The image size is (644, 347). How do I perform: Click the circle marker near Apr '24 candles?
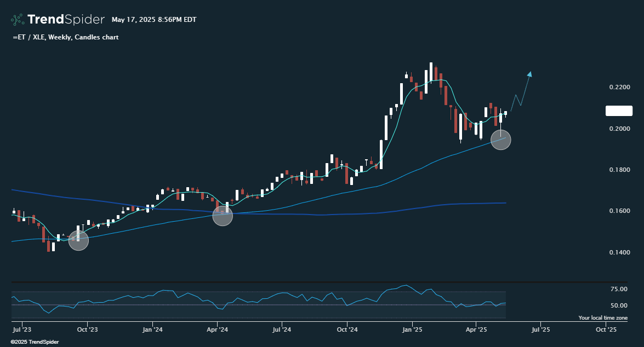coord(223,216)
